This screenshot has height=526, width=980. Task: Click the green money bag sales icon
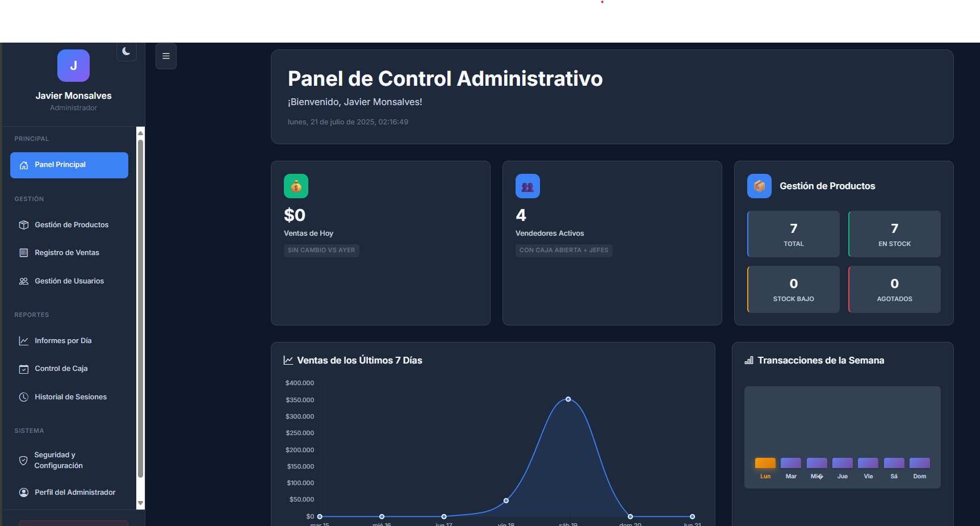[296, 186]
